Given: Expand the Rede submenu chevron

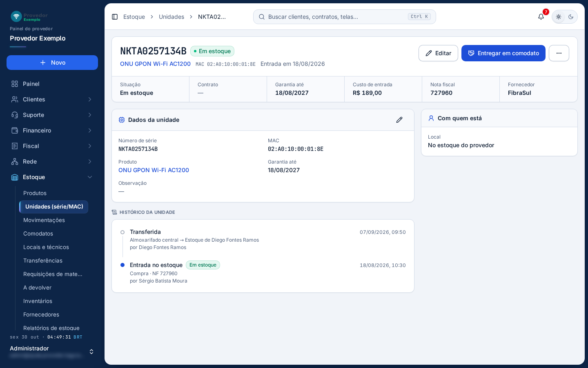Looking at the screenshot, I should (90, 162).
